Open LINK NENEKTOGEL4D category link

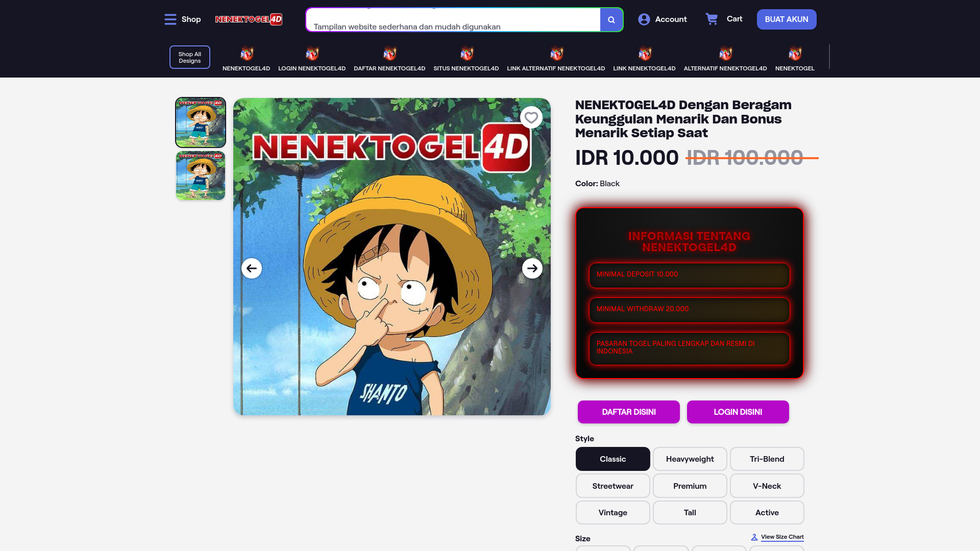[644, 68]
